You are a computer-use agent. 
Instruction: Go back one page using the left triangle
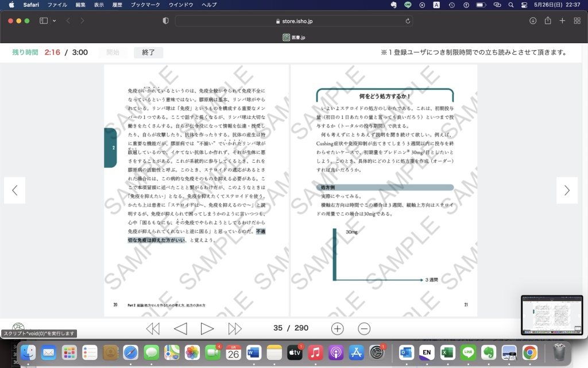coord(180,328)
